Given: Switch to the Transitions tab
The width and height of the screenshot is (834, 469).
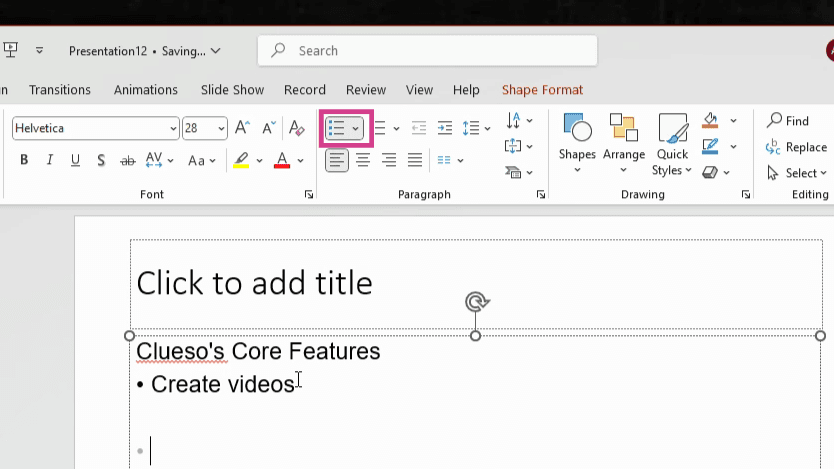Looking at the screenshot, I should [60, 90].
